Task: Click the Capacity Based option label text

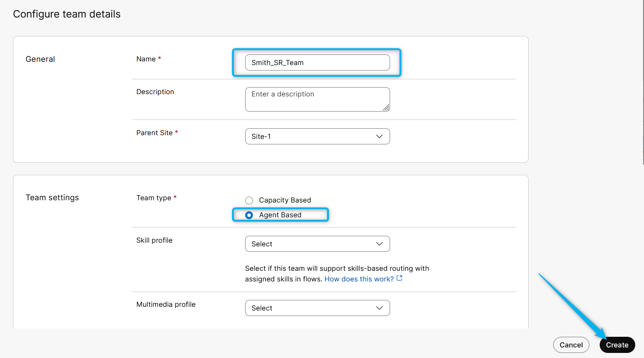Action: (285, 200)
